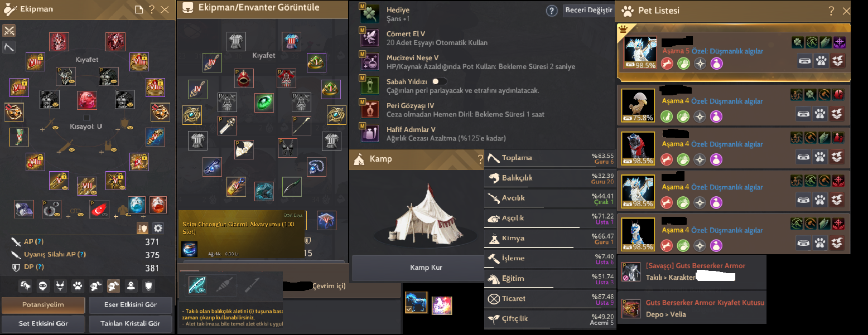Click the pink horse icon below Kamp Kur

click(x=442, y=305)
